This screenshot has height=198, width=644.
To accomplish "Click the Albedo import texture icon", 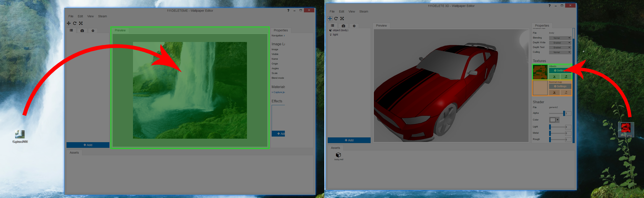I will [554, 77].
